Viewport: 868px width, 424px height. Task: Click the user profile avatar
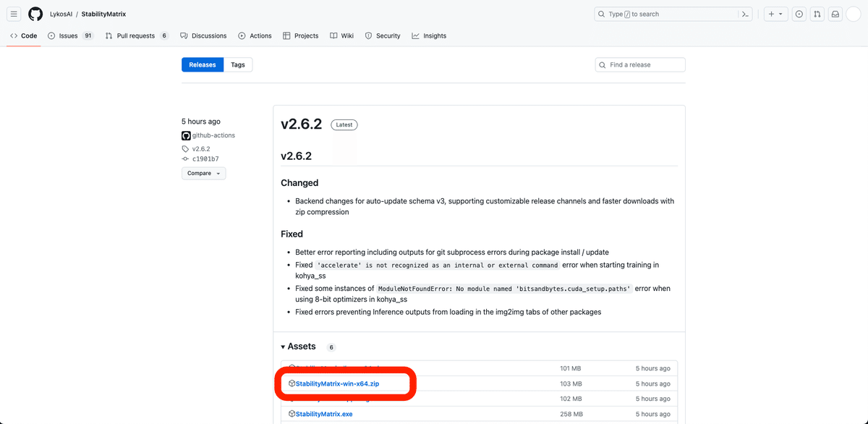pos(854,14)
